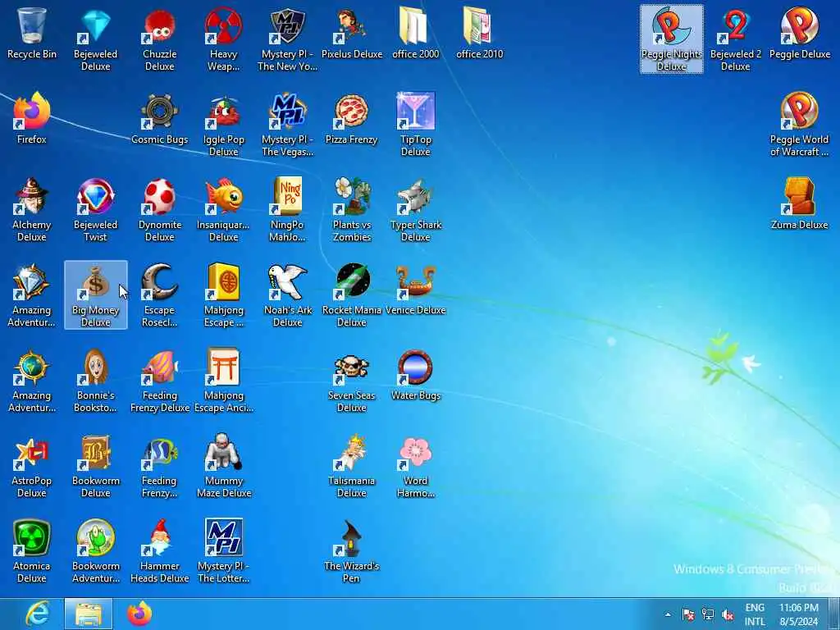Select the Bookworm Deluxe shortcut
840x630 pixels.
(x=95, y=466)
